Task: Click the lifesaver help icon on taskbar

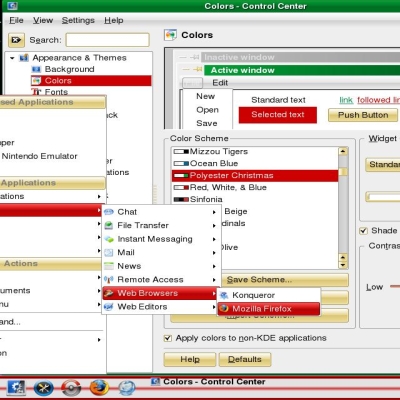Action: [x=71, y=388]
